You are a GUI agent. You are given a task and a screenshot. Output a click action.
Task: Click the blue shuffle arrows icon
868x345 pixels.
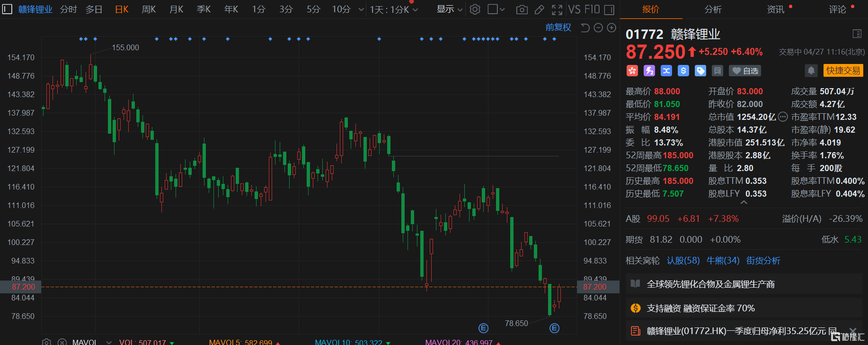666,71
